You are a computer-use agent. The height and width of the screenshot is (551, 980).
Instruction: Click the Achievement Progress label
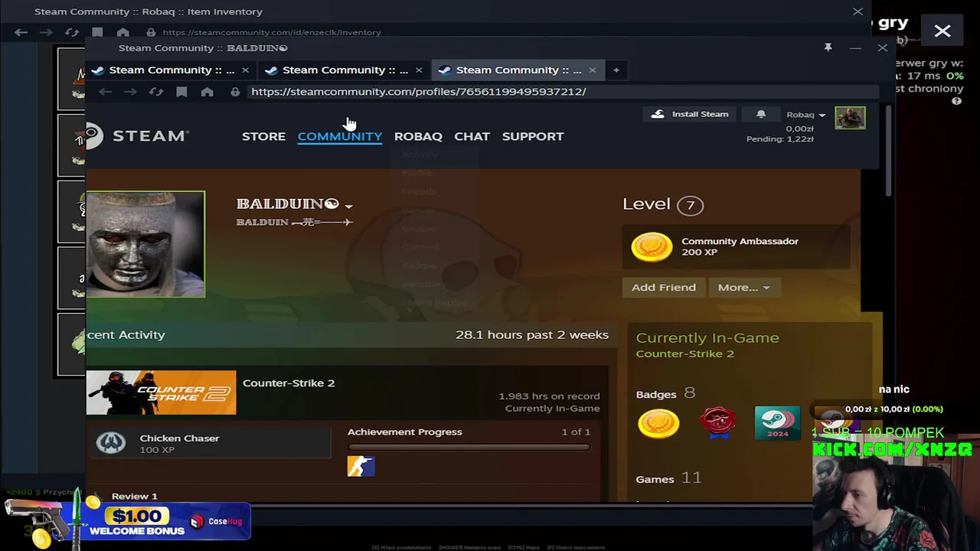(404, 432)
